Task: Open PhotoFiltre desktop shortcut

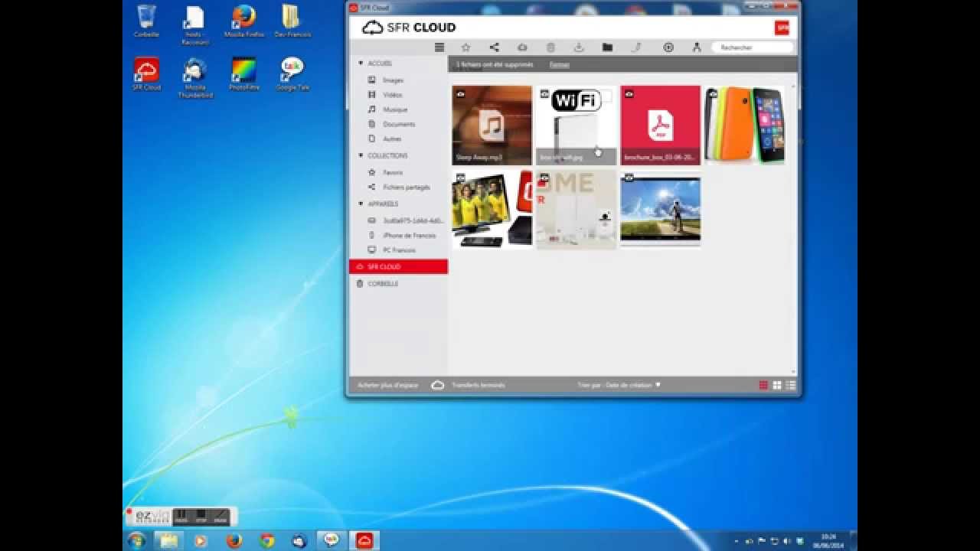Action: point(243,74)
